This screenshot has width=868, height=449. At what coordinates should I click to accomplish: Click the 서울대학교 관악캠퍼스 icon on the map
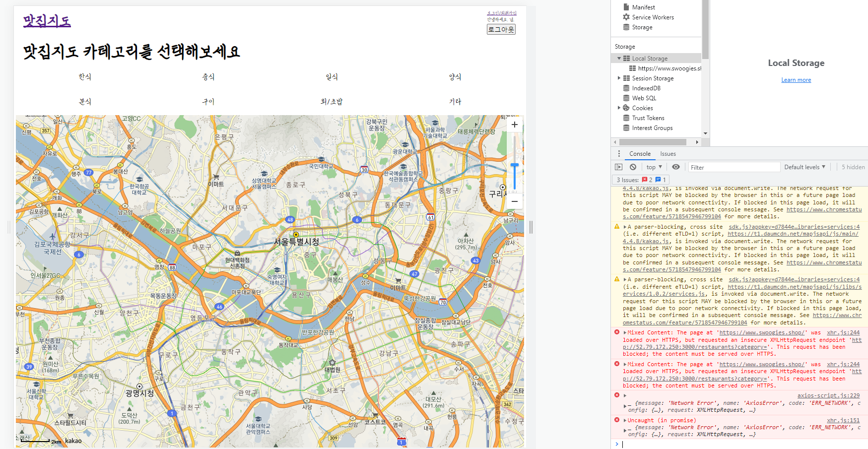[258, 419]
